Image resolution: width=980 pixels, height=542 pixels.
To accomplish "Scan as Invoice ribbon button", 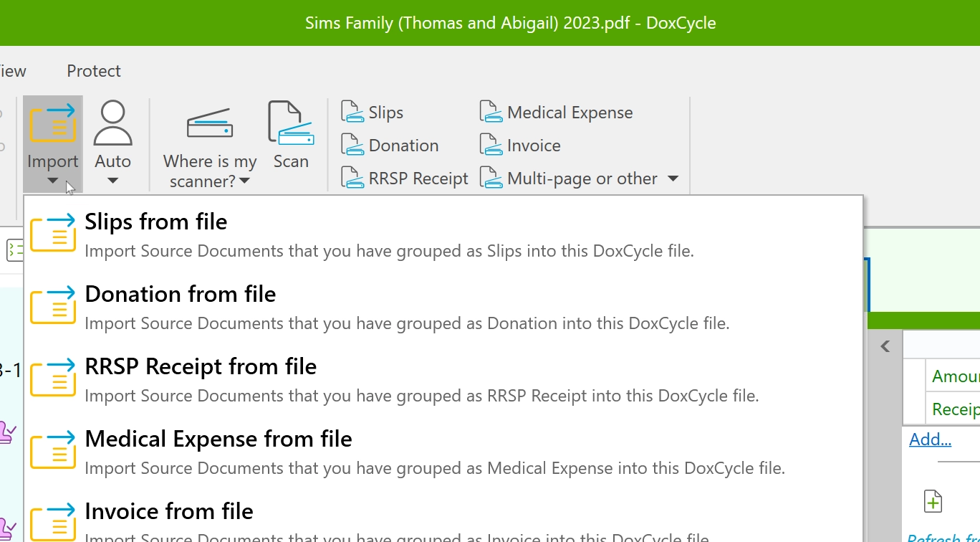I will click(520, 146).
